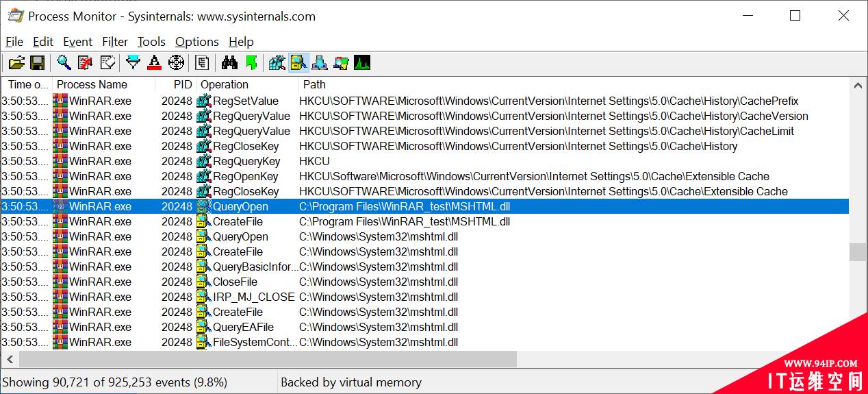
Task: Open the Tools menu
Action: (151, 42)
